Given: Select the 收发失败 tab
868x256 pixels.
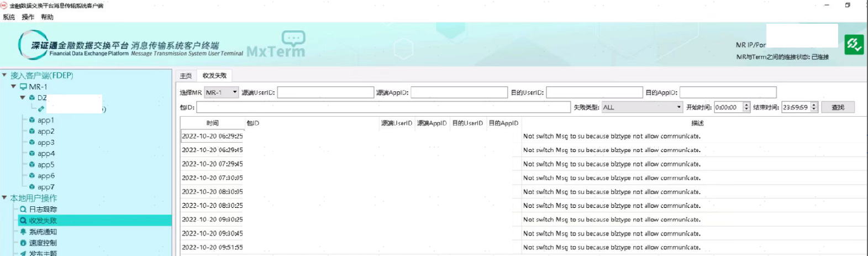Looking at the screenshot, I should pyautogui.click(x=214, y=75).
